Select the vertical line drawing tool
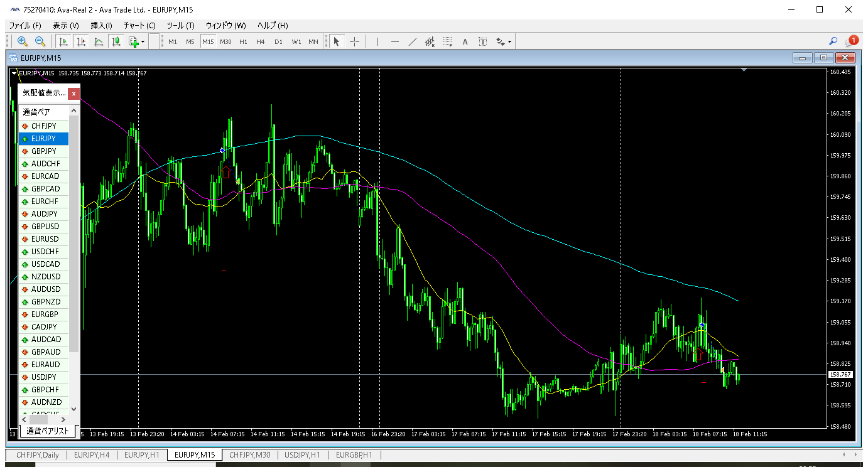Image resolution: width=868 pixels, height=467 pixels. tap(377, 41)
